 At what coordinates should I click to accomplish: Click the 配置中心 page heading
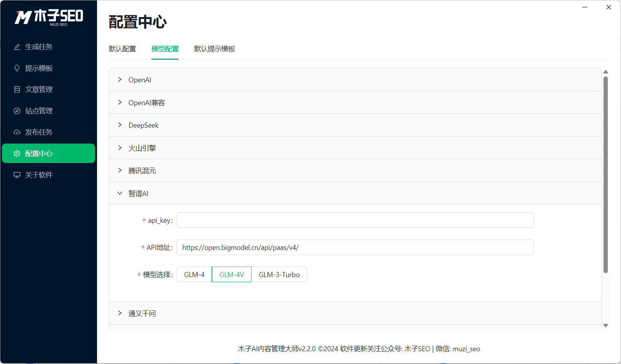(x=138, y=22)
